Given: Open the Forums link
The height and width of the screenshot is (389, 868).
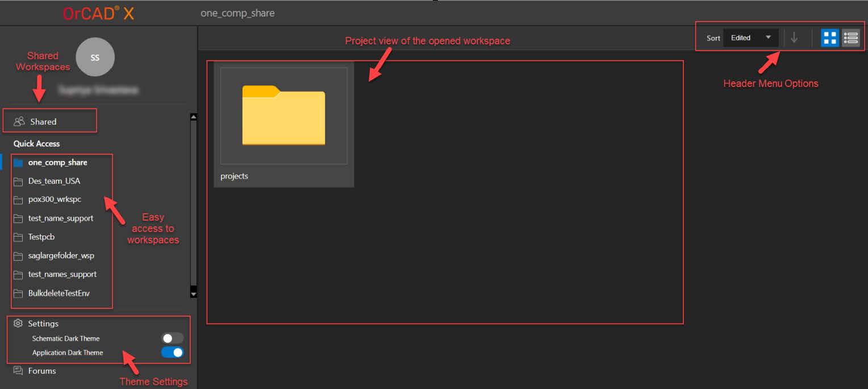Looking at the screenshot, I should 42,371.
